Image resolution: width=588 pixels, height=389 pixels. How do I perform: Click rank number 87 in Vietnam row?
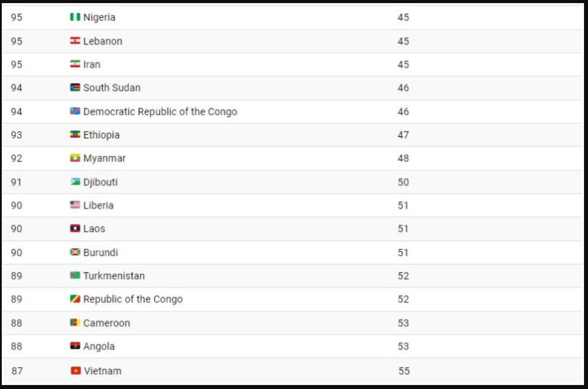pyautogui.click(x=17, y=371)
